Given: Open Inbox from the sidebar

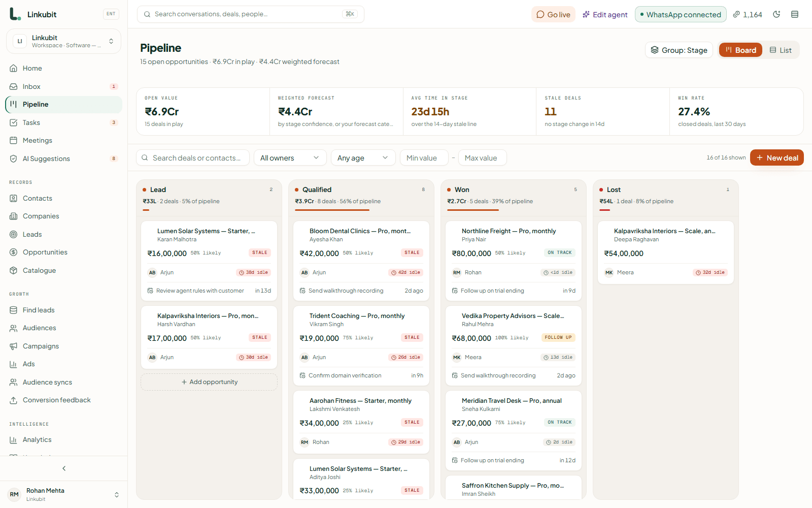Looking at the screenshot, I should point(63,86).
